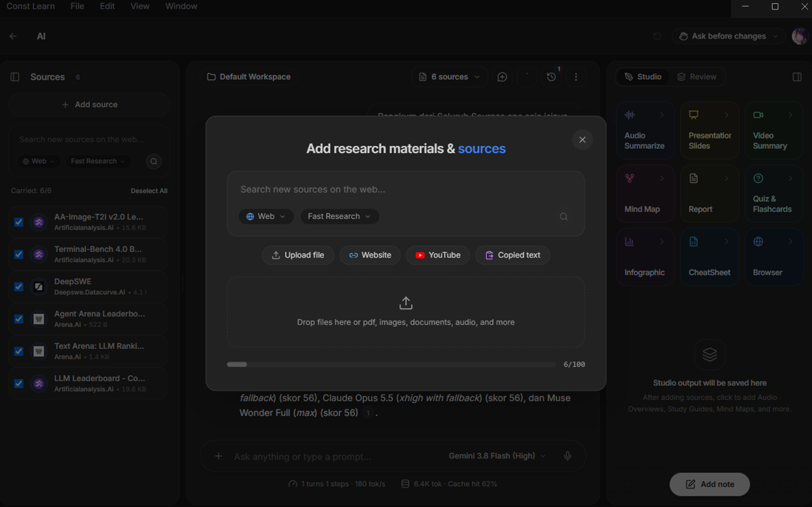Click the new chat icon
The height and width of the screenshot is (507, 812).
[x=502, y=77]
